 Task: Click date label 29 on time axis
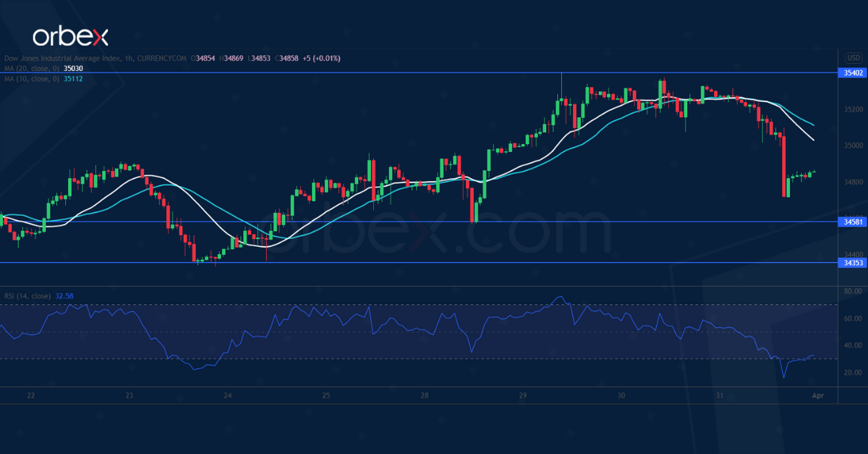tap(522, 395)
